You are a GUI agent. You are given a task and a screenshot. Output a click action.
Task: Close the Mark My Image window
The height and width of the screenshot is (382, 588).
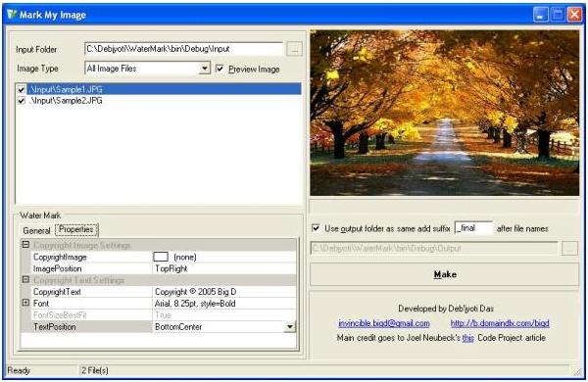tap(574, 15)
